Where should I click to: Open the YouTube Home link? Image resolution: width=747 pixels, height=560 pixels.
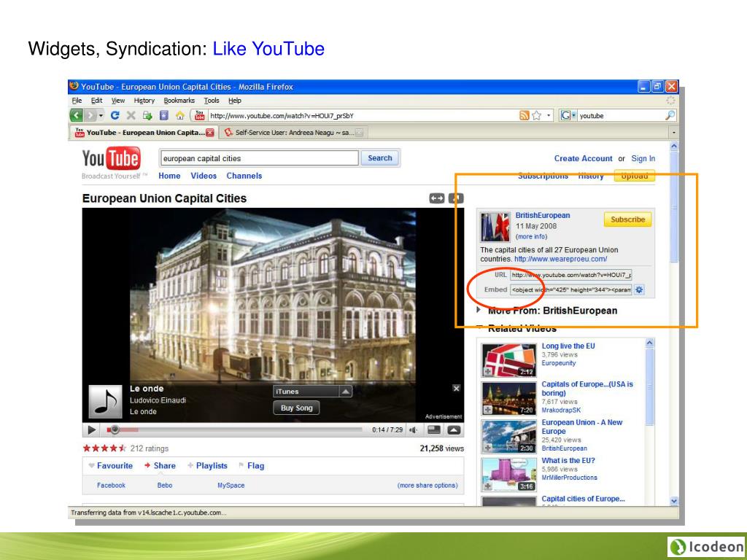coord(169,176)
